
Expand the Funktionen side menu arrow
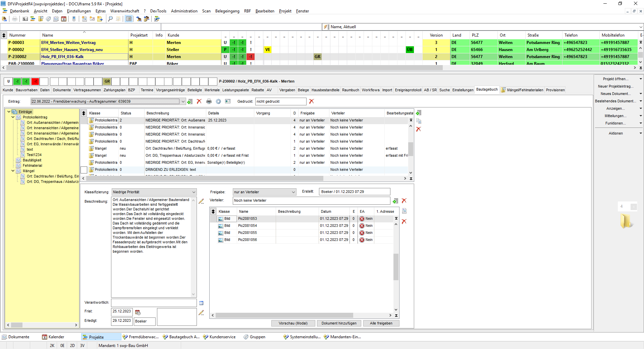(x=641, y=123)
